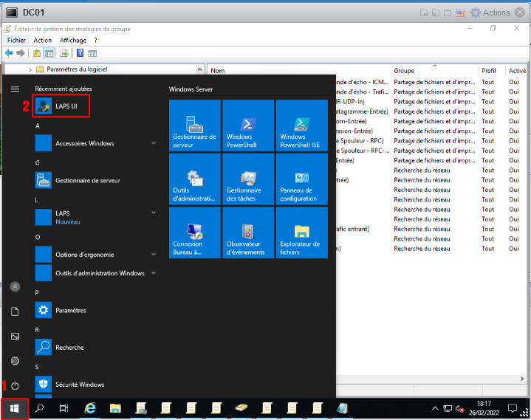This screenshot has height=420, width=531.
Task: Open the Outils d'administration tile
Action: [x=195, y=179]
